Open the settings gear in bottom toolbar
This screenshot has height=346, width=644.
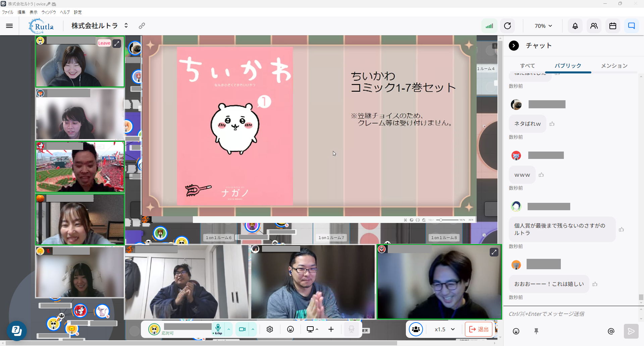270,329
